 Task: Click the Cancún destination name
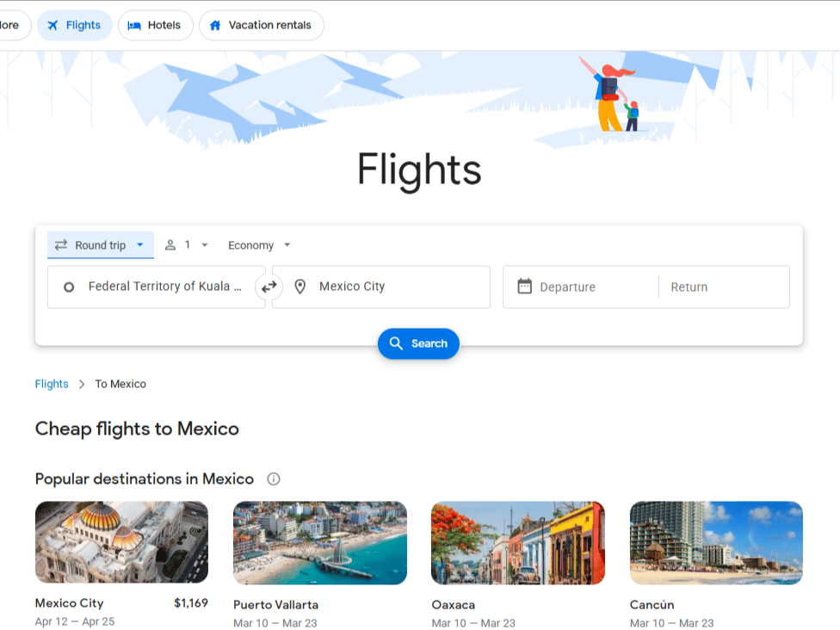tap(652, 605)
